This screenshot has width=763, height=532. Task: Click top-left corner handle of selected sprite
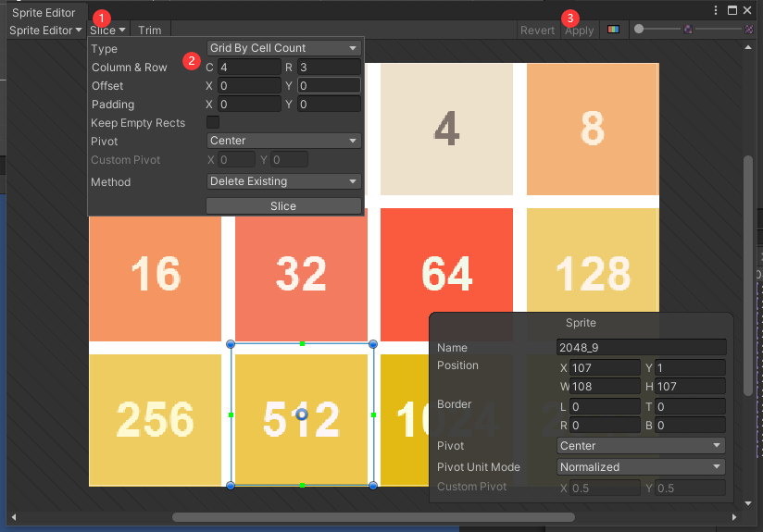(231, 344)
